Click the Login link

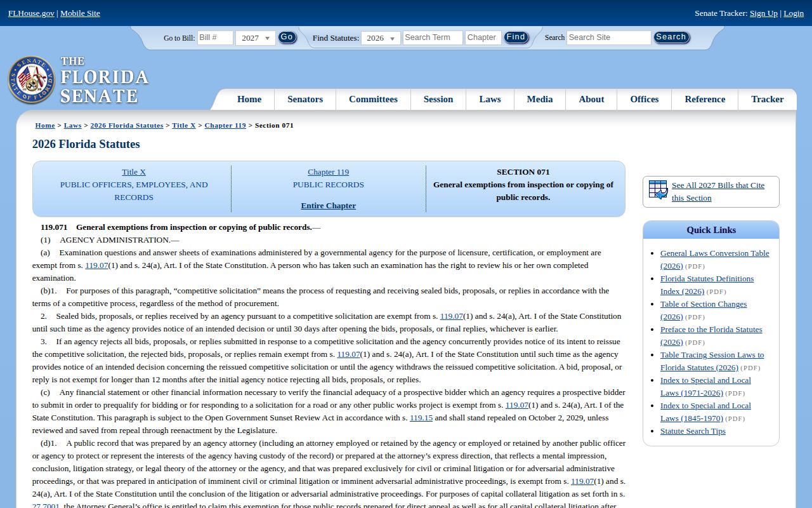(794, 13)
